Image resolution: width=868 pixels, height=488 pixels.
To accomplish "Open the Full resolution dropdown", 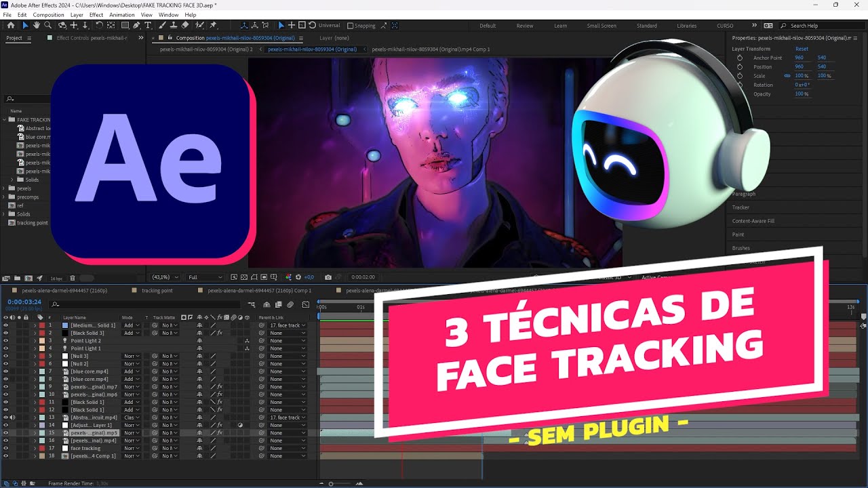I will tap(205, 277).
